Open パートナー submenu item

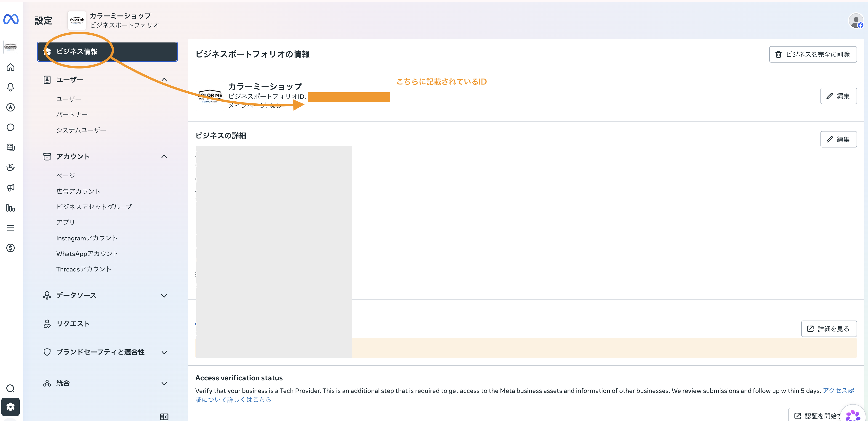(x=72, y=115)
